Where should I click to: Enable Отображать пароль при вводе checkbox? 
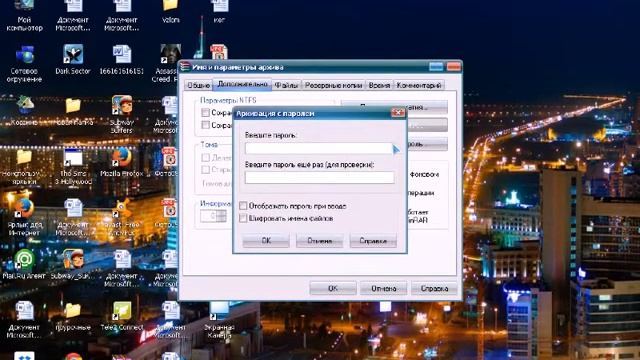pyautogui.click(x=243, y=206)
